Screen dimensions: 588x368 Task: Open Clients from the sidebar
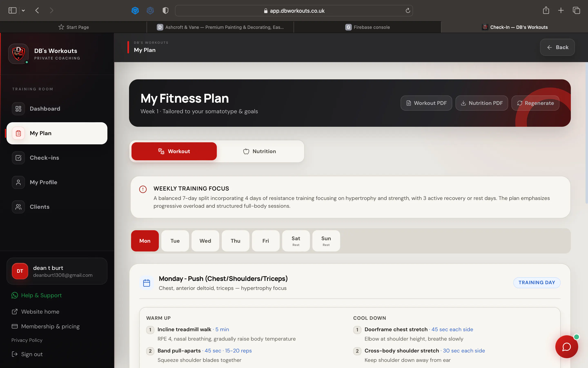point(57,207)
